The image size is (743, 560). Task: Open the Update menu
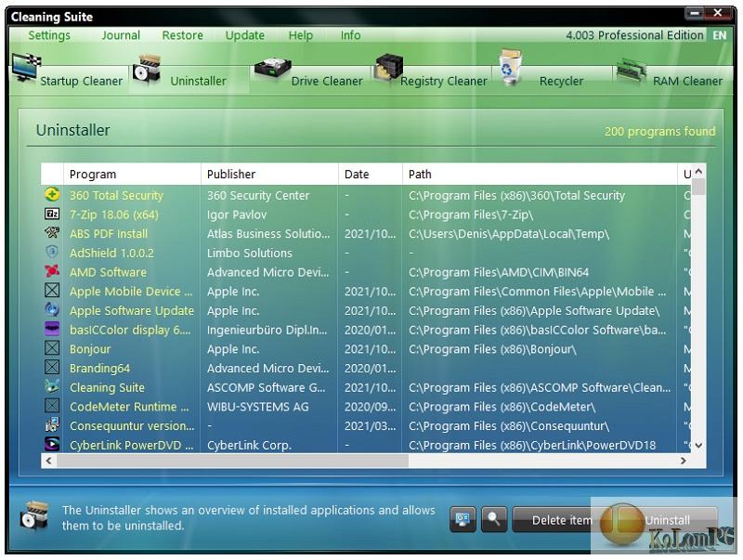click(x=245, y=35)
